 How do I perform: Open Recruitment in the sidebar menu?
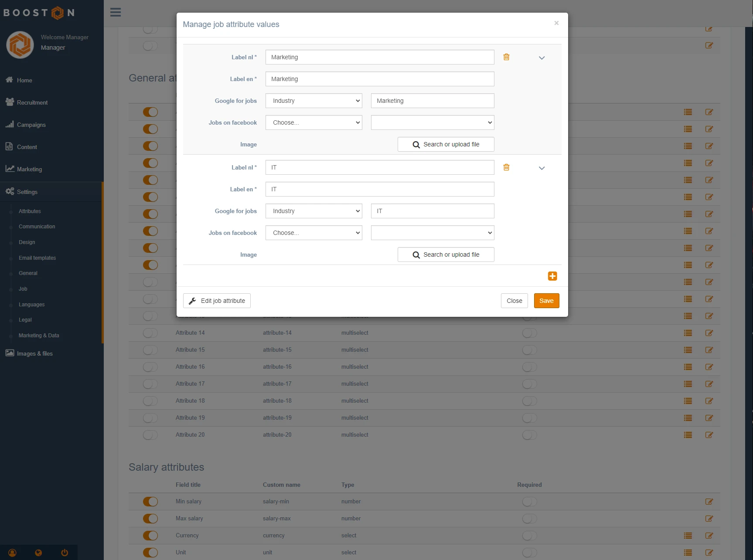tap(32, 102)
